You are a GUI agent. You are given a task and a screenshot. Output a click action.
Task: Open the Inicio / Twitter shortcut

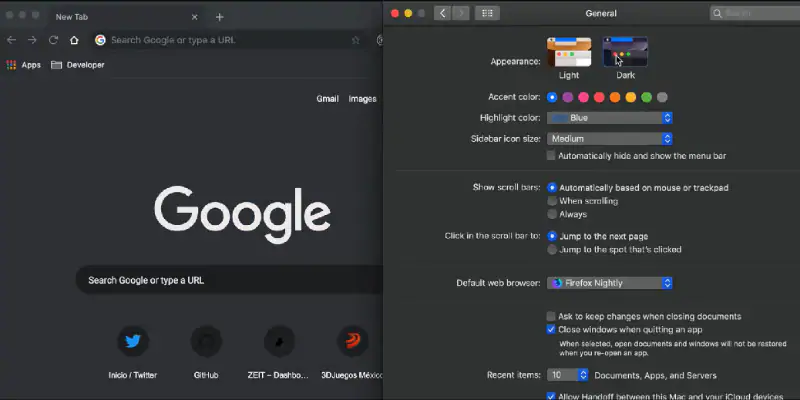pyautogui.click(x=133, y=352)
